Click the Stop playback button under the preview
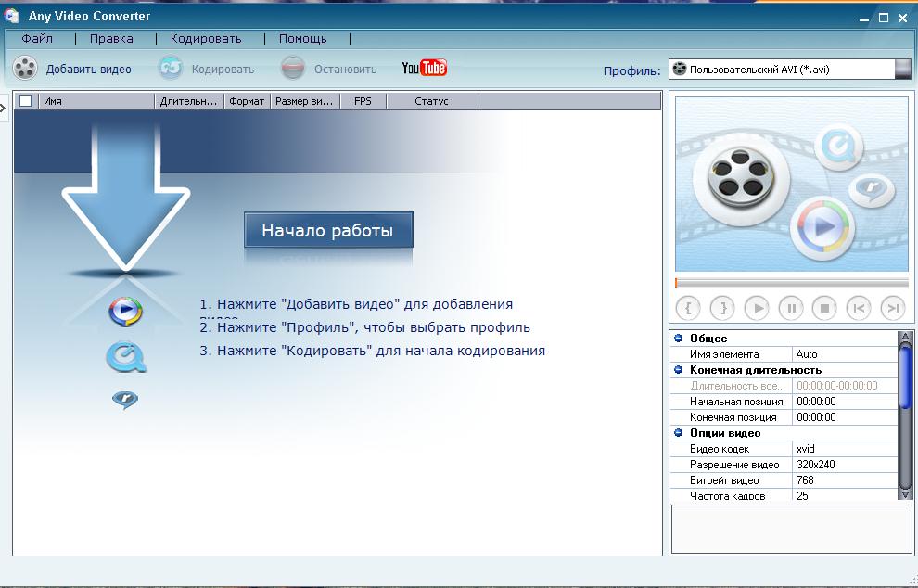Screen dimensions: 918x588 (x=824, y=308)
